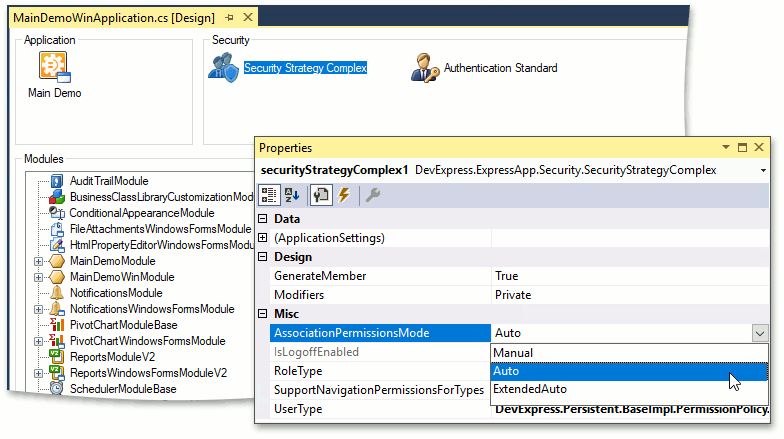The image size is (784, 439).
Task: Expand the (ApplicationSettings) property
Action: point(262,238)
